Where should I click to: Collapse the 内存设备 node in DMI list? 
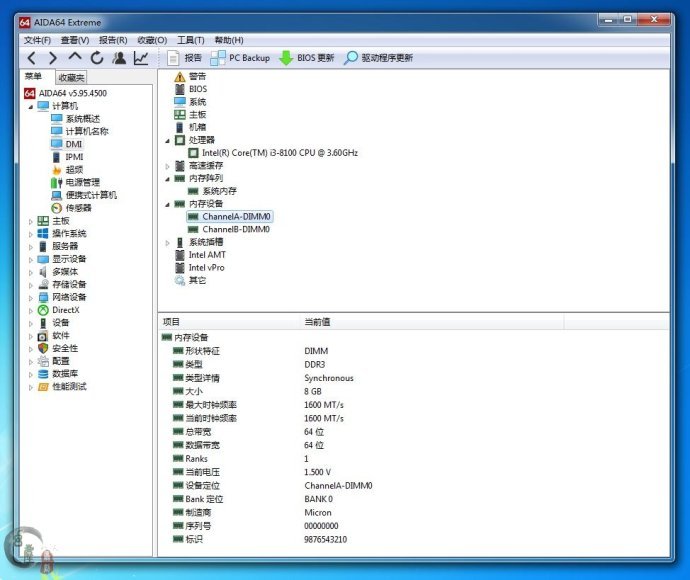pos(167,205)
